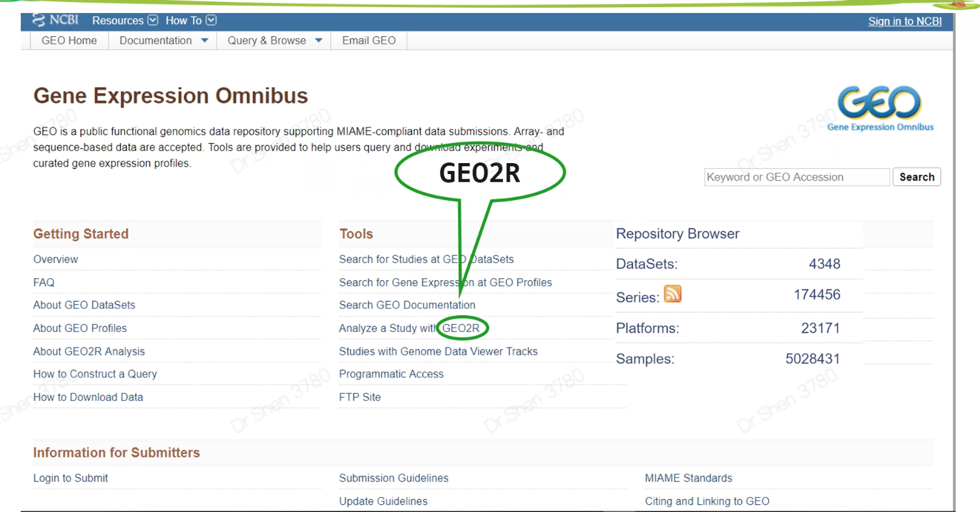
Task: Open the Samples repository link
Action: point(645,359)
